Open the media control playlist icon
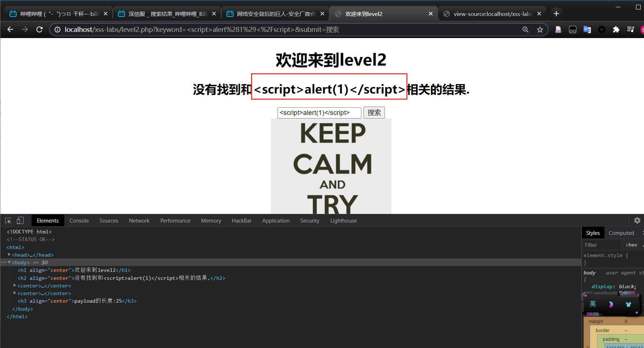Viewport: 644px width, 348px height. coord(631,29)
